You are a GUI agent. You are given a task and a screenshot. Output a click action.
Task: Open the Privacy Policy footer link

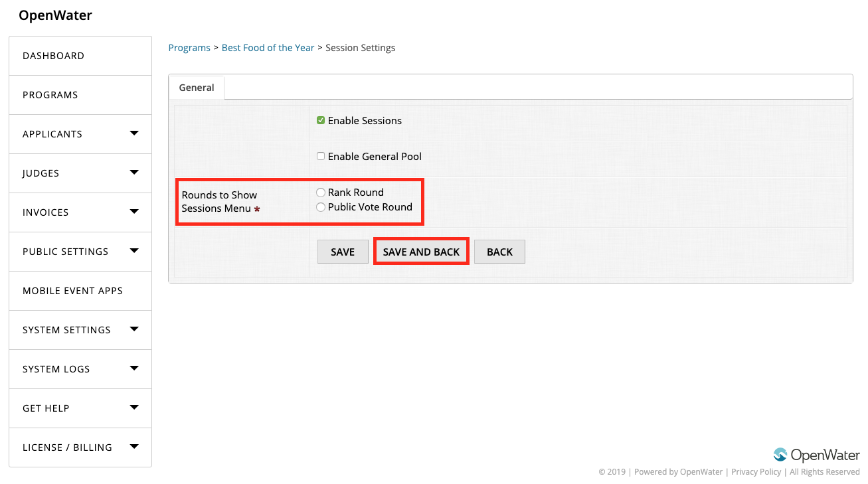click(x=756, y=472)
